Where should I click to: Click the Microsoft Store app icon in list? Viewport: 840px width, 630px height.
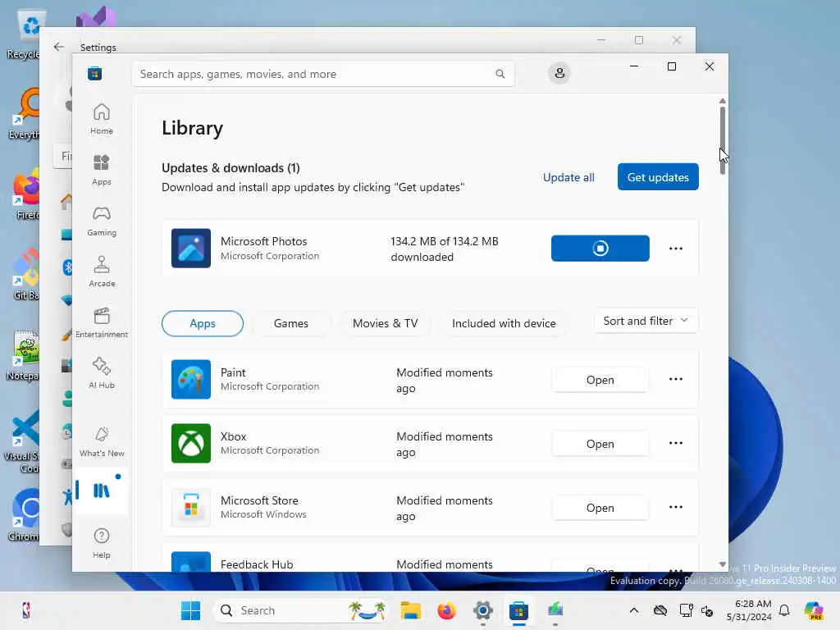click(x=190, y=507)
